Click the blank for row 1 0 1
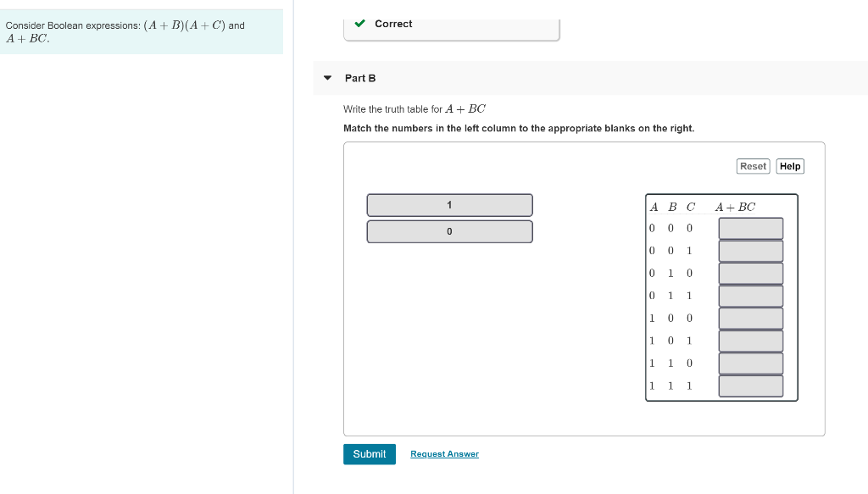This screenshot has height=494, width=868. tap(750, 340)
